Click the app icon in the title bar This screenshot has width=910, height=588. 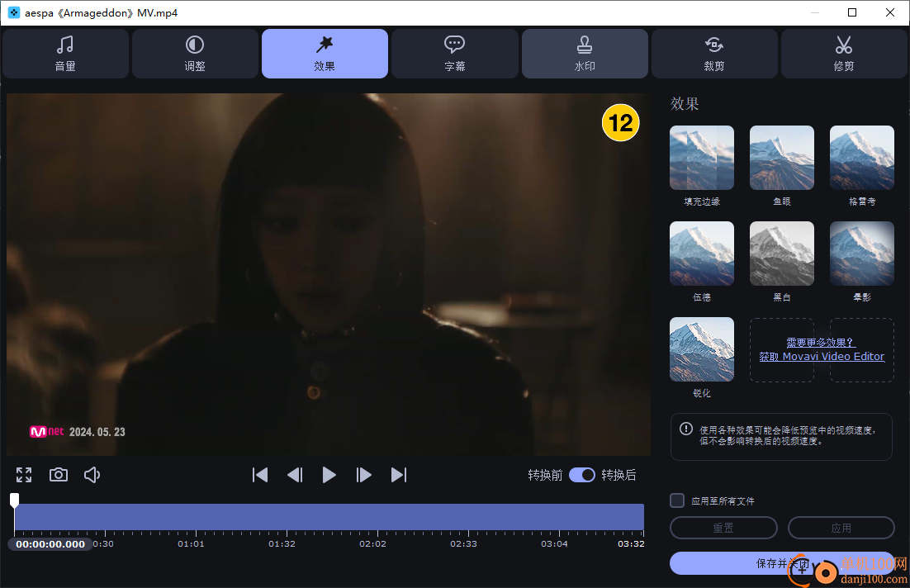pyautogui.click(x=14, y=12)
